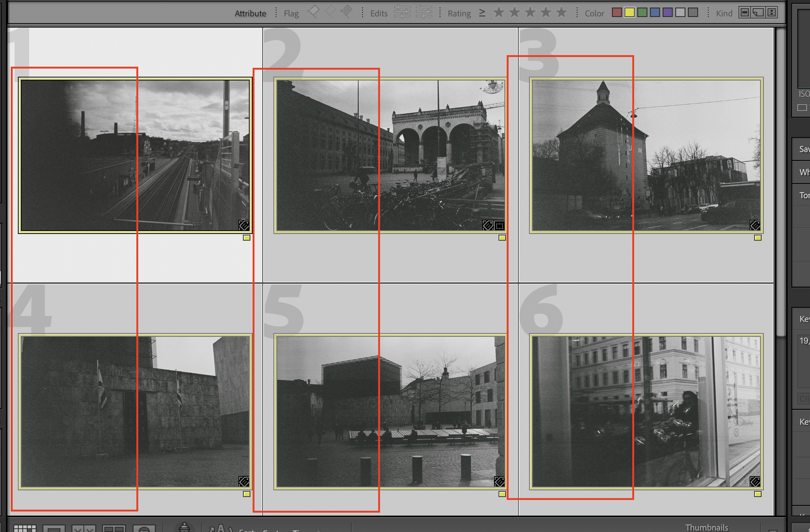Toggle yellow color label filter
This screenshot has height=532, width=810.
[x=630, y=13]
